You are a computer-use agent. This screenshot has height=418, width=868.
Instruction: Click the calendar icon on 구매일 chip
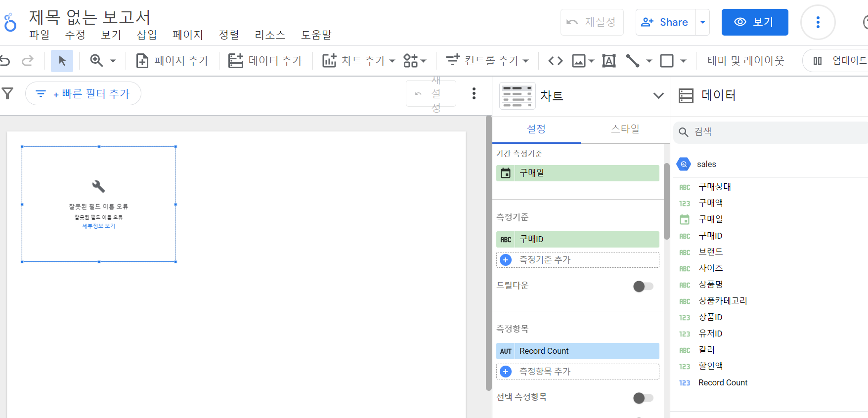(x=506, y=173)
